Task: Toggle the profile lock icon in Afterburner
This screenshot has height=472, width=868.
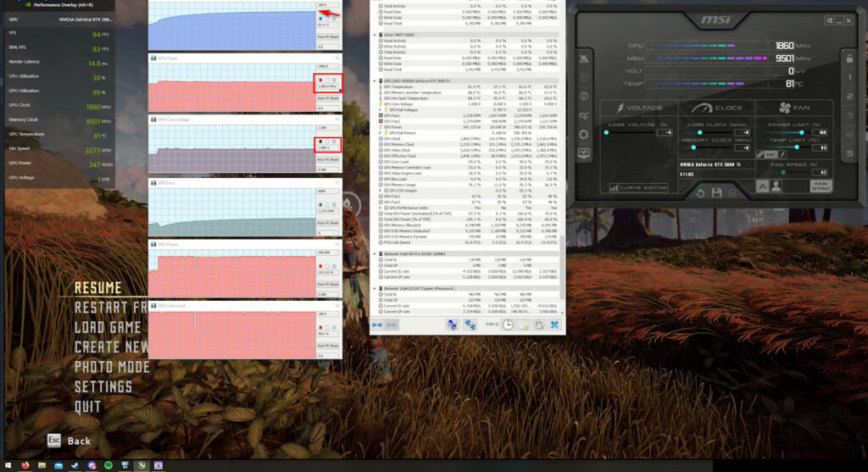Action: click(x=849, y=58)
